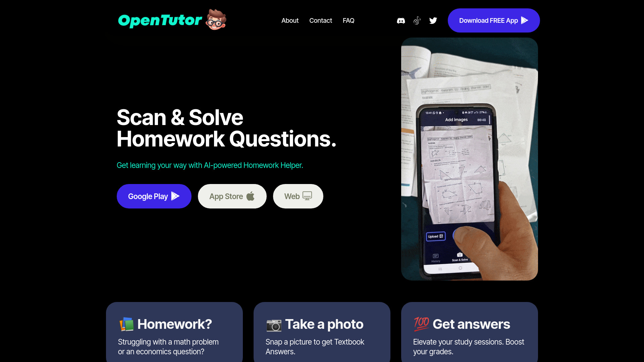
Task: Click the Twitter social icon
Action: 433,20
